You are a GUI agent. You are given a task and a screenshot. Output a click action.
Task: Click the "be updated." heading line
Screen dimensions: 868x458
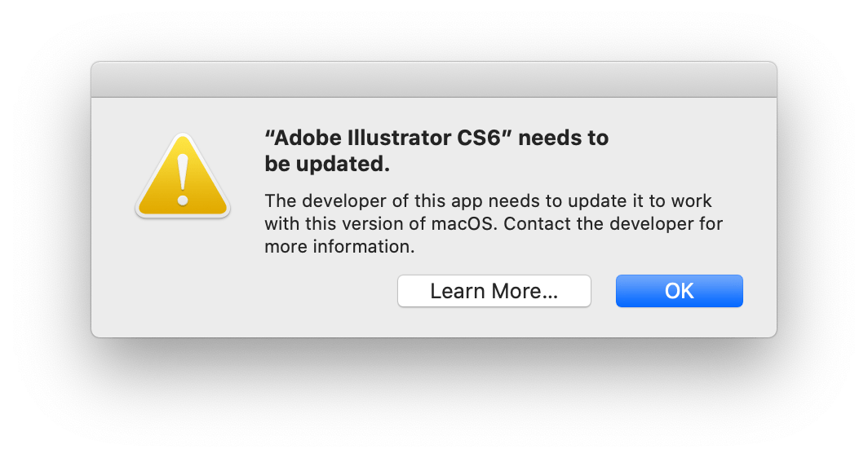point(327,164)
